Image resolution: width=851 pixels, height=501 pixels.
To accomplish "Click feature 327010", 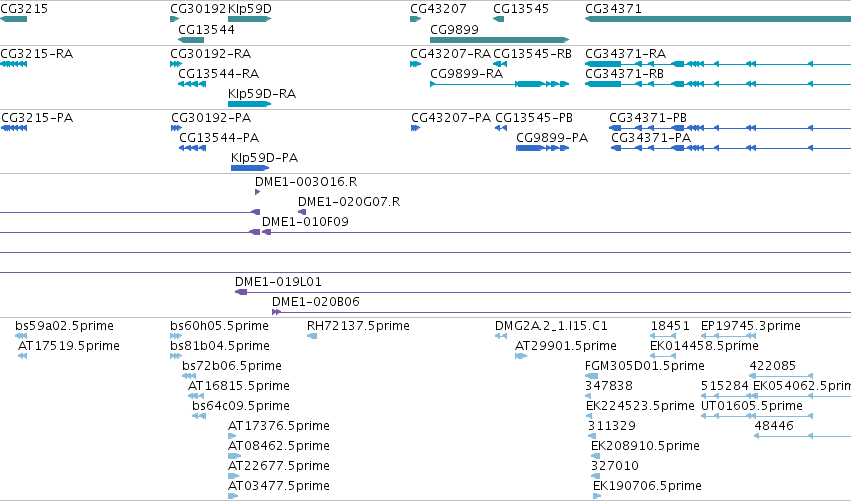I will (x=614, y=466).
